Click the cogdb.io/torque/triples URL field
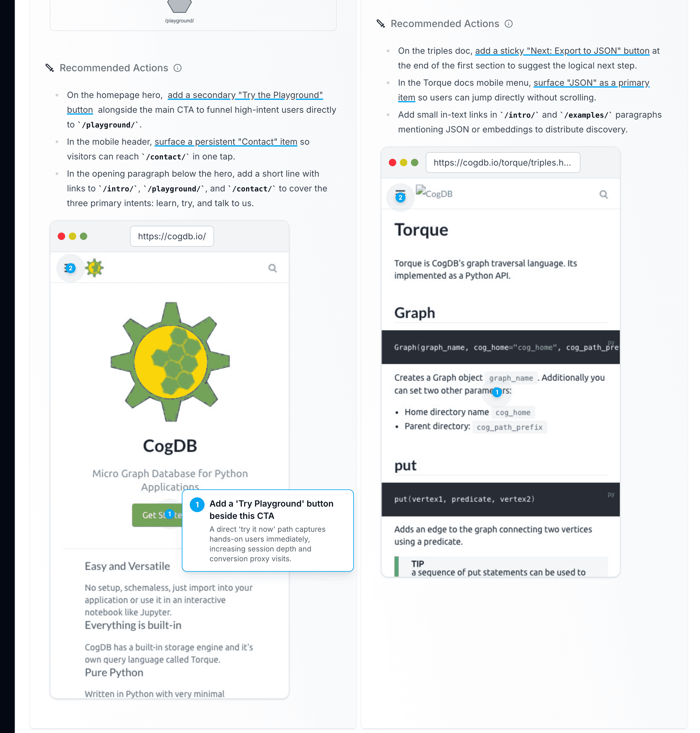700x733 pixels. [x=503, y=163]
